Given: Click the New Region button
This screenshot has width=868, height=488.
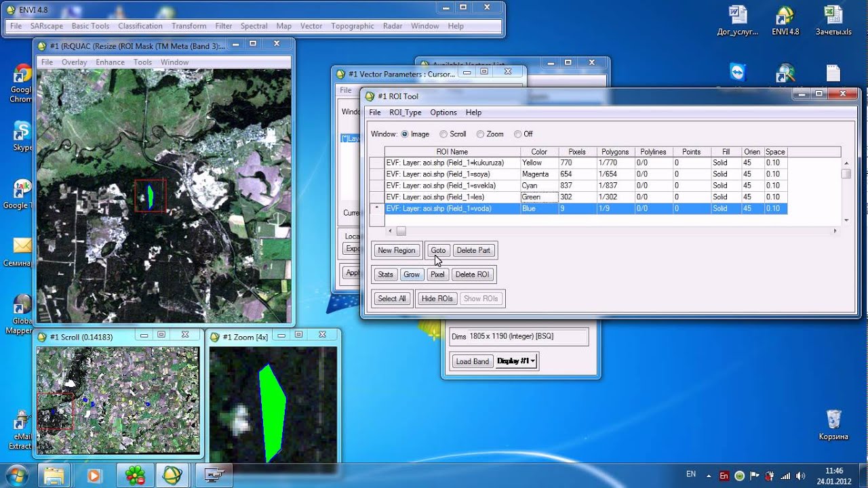Looking at the screenshot, I should (397, 250).
